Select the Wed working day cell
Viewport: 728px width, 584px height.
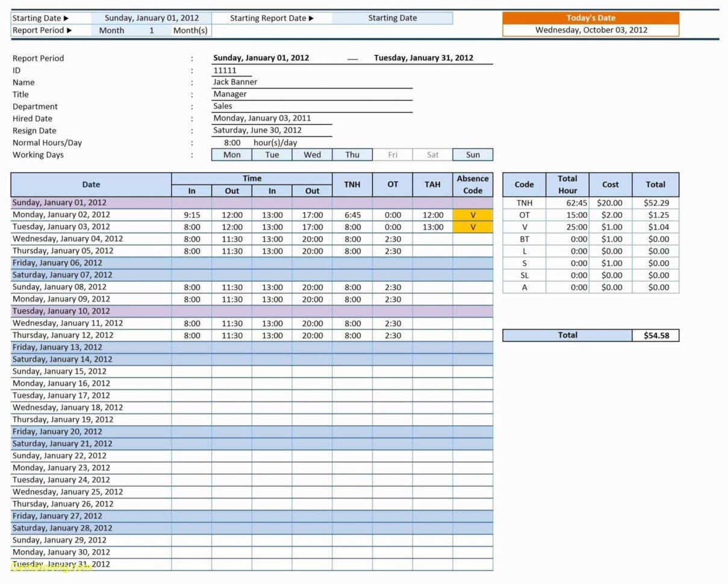(x=312, y=155)
